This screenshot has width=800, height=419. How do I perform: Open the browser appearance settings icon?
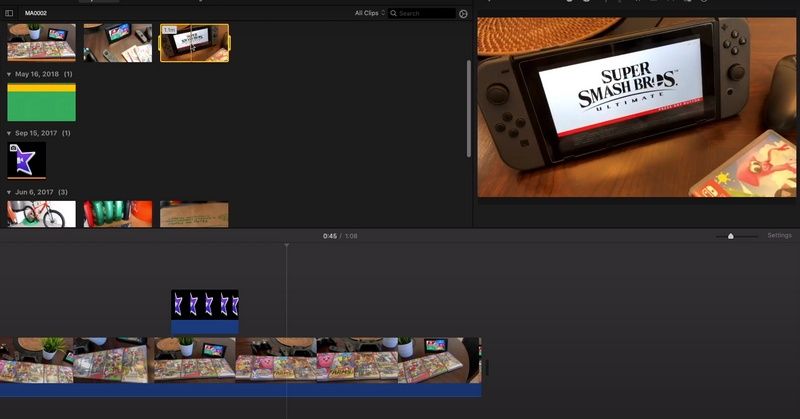[x=463, y=14]
